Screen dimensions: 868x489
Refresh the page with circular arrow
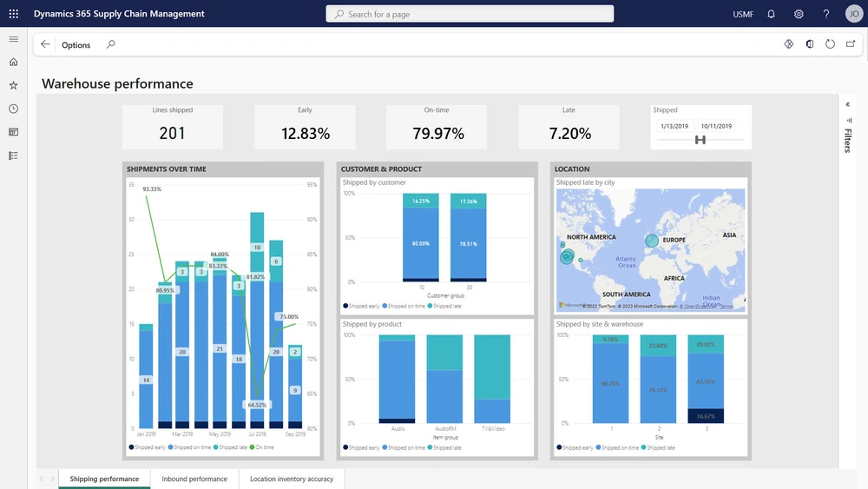coord(830,43)
